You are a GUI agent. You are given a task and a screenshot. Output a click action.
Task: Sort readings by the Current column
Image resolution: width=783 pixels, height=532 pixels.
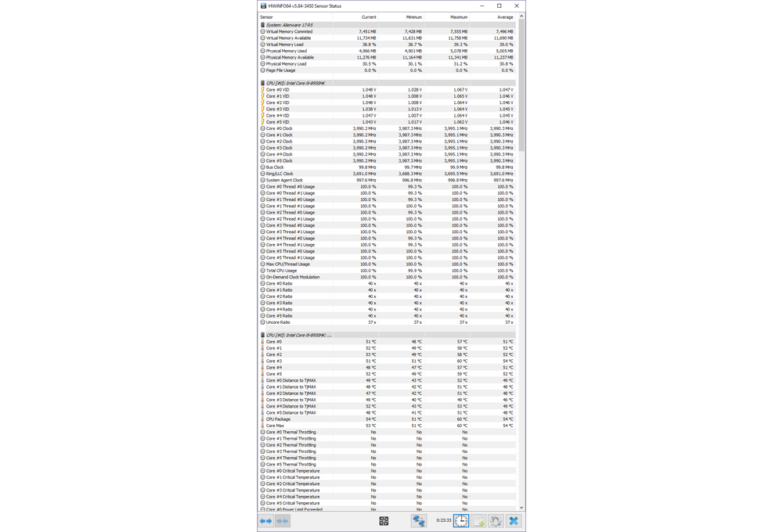368,16
